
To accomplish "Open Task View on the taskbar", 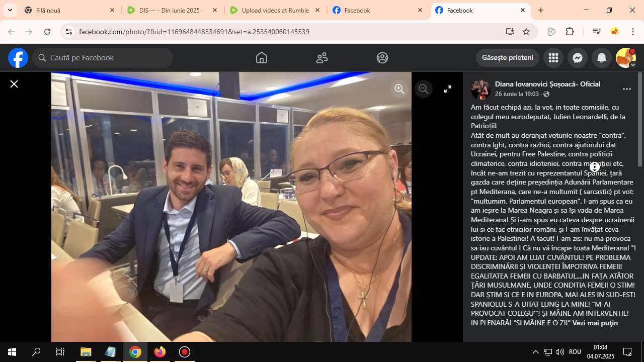I will [60, 352].
